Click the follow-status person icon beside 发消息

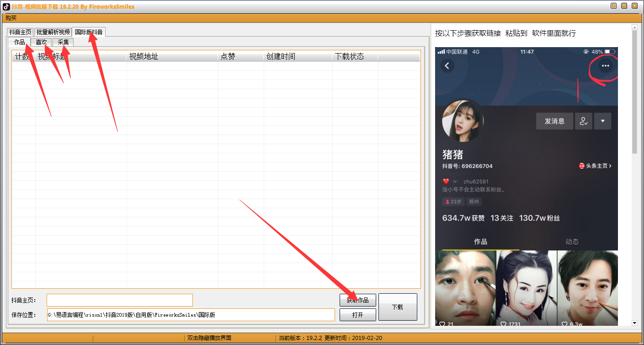[584, 121]
